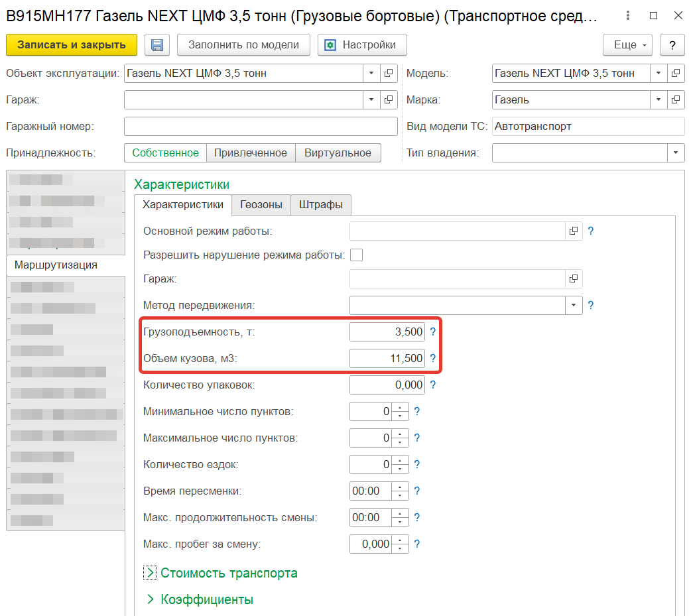689x616 pixels.
Task: Select Привлеченное ownership option
Action: pyautogui.click(x=251, y=153)
